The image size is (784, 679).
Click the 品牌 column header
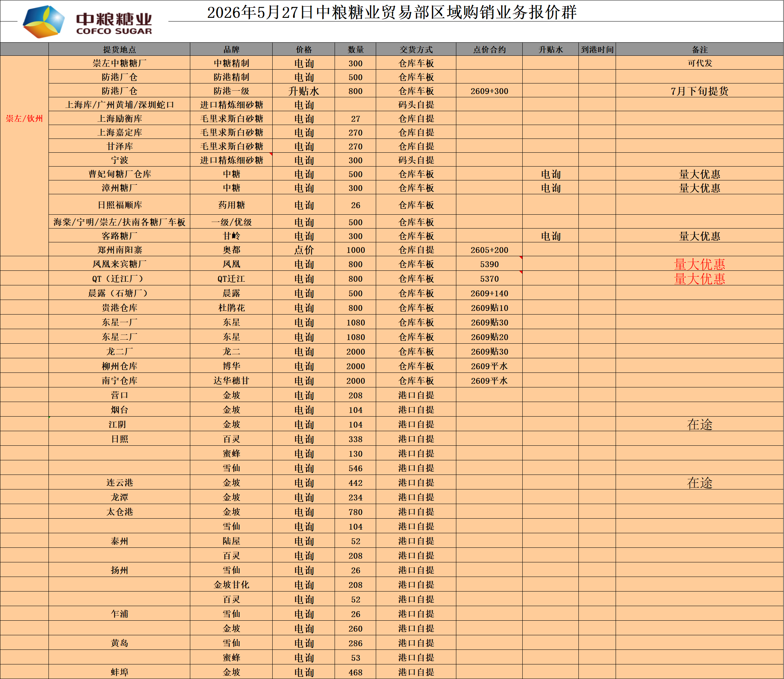tap(231, 49)
